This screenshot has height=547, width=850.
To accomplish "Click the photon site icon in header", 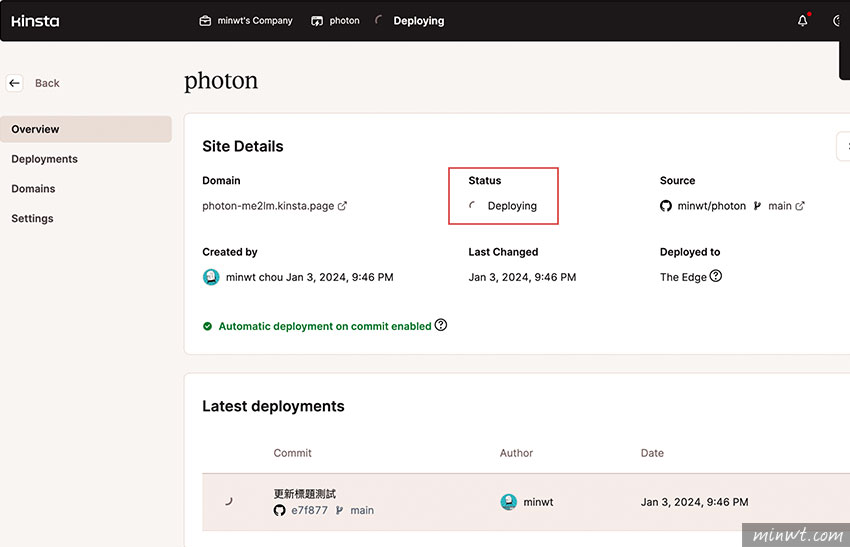I will 317,21.
